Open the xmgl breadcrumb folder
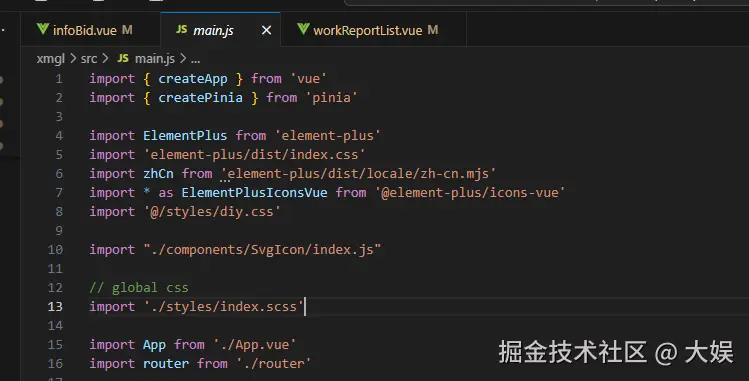Image resolution: width=749 pixels, height=381 pixels. tap(51, 59)
